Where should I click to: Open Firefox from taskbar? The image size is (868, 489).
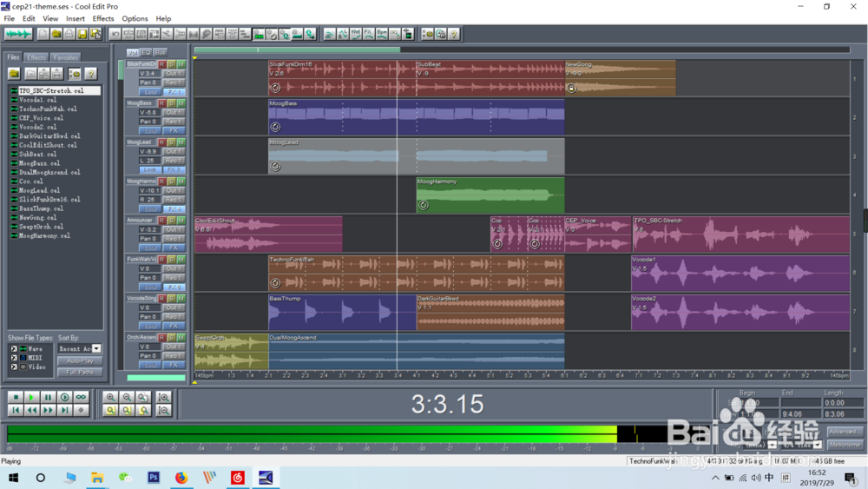pos(181,478)
